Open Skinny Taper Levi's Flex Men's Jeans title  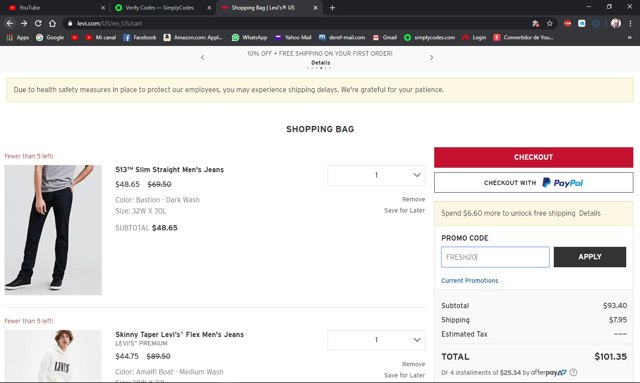pyautogui.click(x=180, y=334)
